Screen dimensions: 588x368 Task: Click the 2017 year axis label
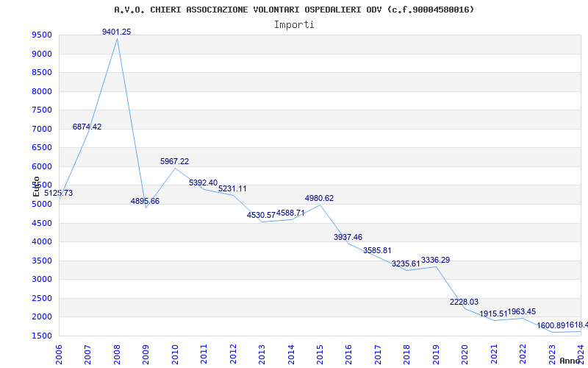[x=378, y=355]
